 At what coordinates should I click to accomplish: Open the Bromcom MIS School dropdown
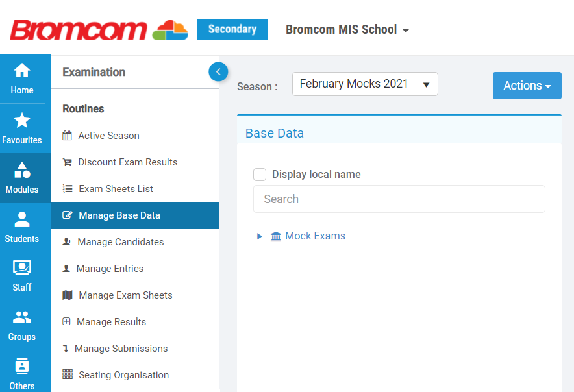(x=347, y=29)
